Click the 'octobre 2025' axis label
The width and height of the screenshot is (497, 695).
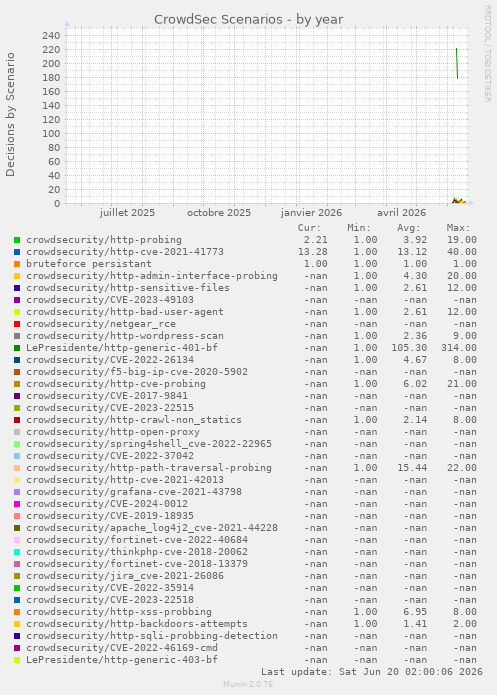click(x=219, y=213)
